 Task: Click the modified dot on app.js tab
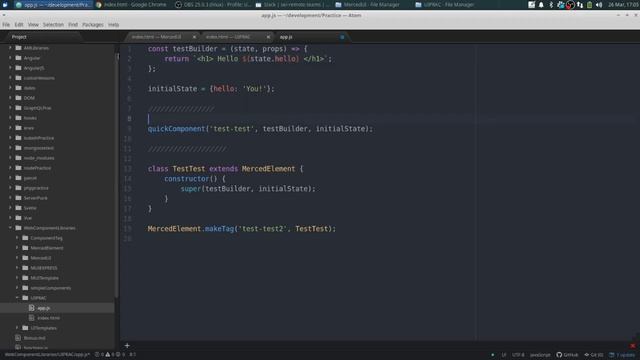[342, 37]
